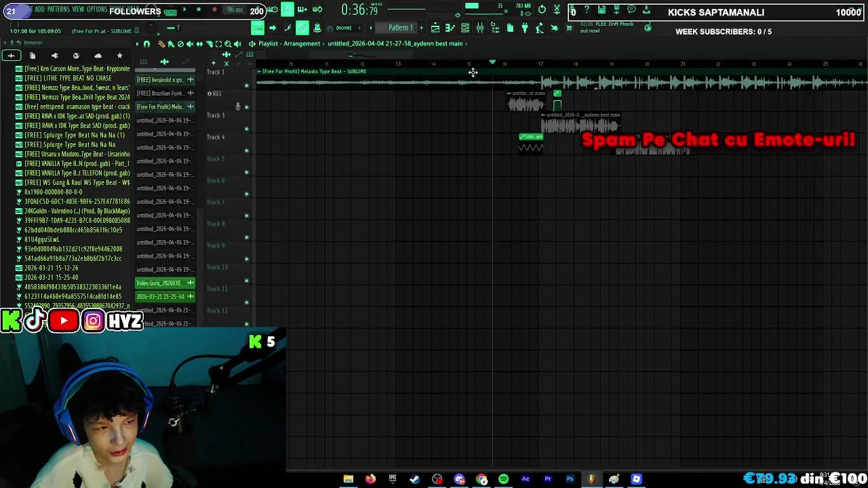
Task: Show pattern piano tab in picker panel
Action: [143, 62]
